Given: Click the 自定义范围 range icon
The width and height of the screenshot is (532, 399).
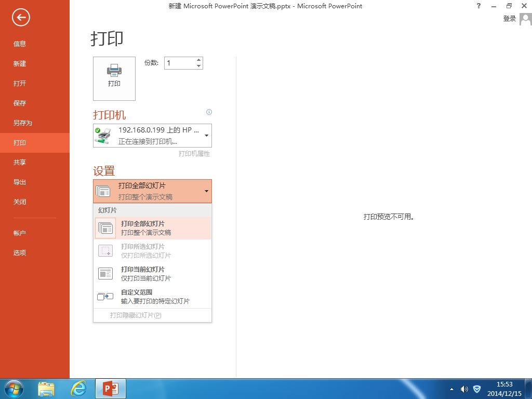Looking at the screenshot, I should (105, 297).
